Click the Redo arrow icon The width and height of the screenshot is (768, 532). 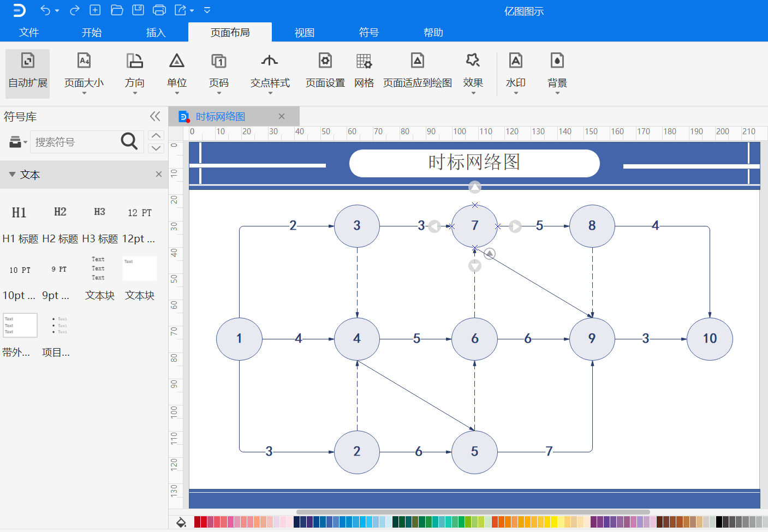tap(75, 10)
